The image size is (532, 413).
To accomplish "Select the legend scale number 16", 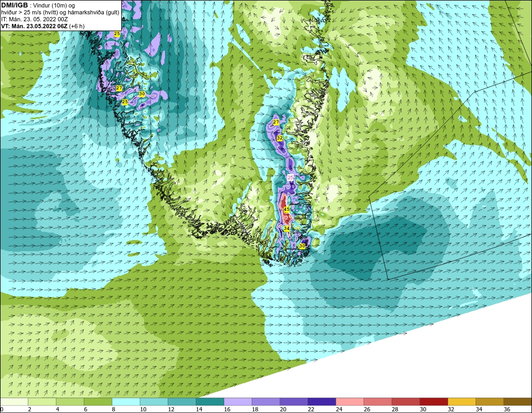I will click(x=227, y=409).
